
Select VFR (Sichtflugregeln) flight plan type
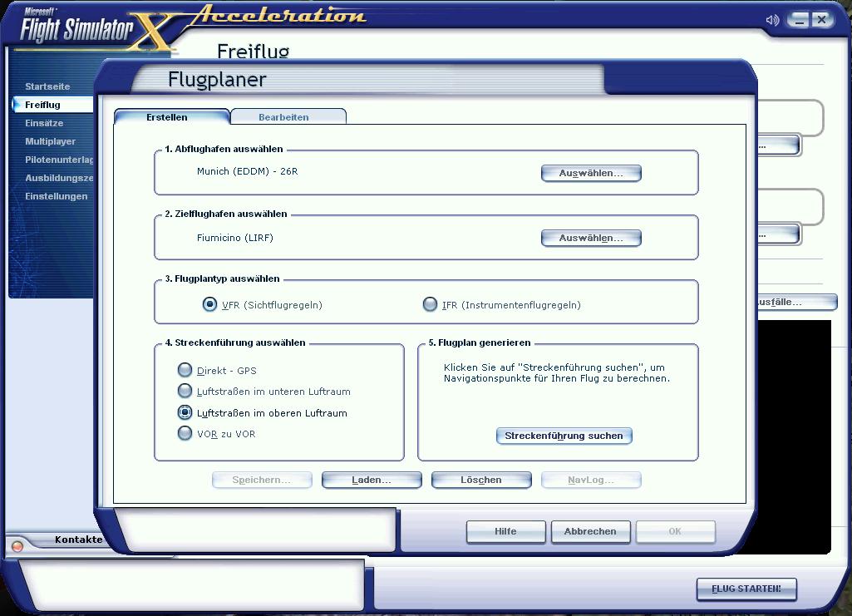click(x=209, y=304)
